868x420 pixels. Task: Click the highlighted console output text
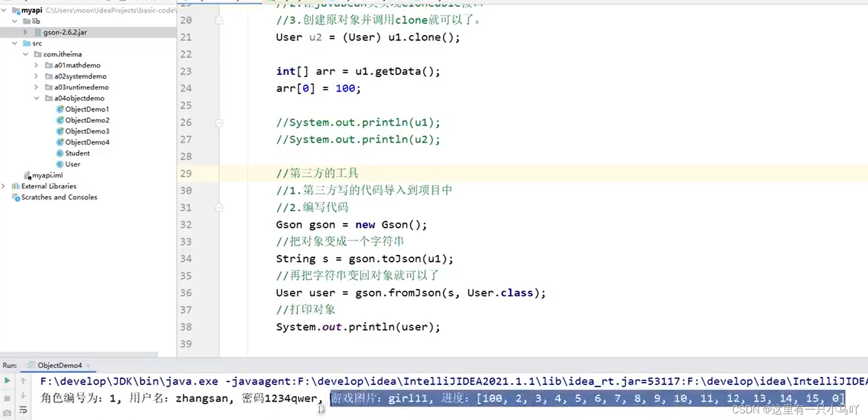pos(587,398)
